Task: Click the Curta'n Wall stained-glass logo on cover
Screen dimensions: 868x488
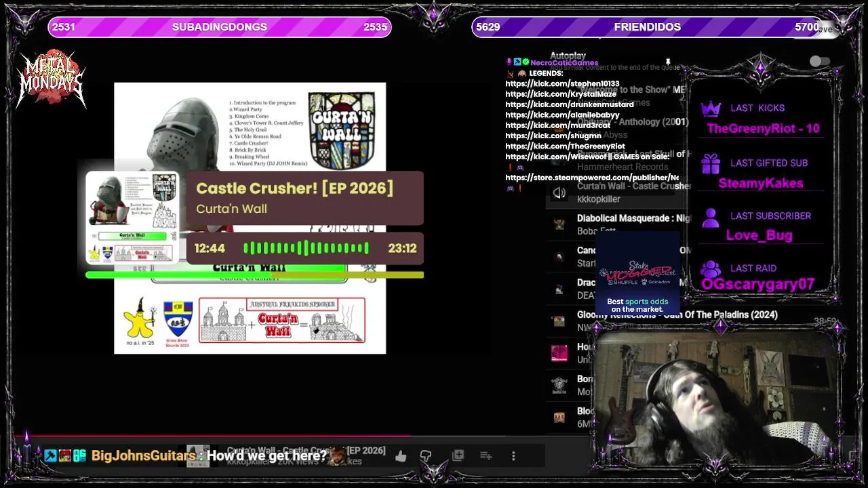Action: click(x=342, y=130)
